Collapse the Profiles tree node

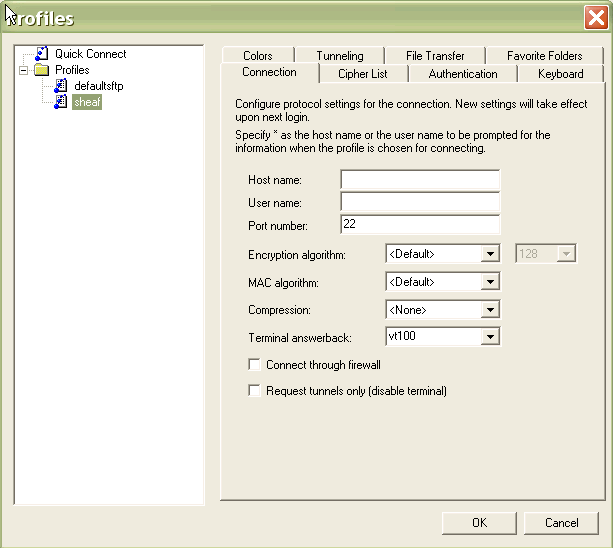tap(23, 70)
